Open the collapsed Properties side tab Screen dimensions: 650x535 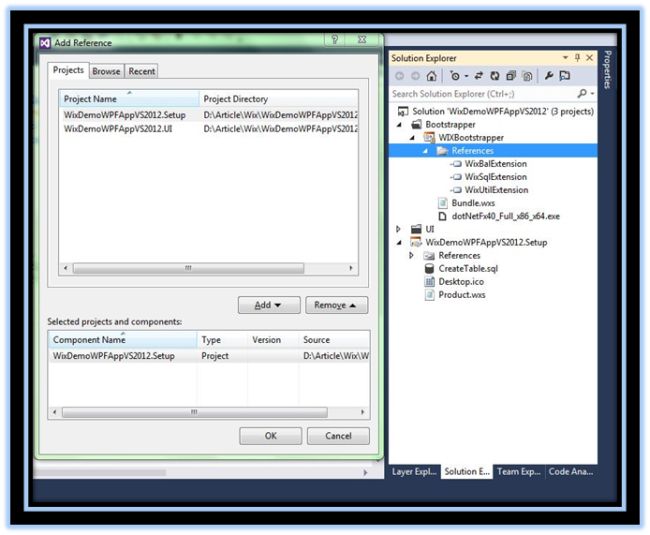coord(607,69)
